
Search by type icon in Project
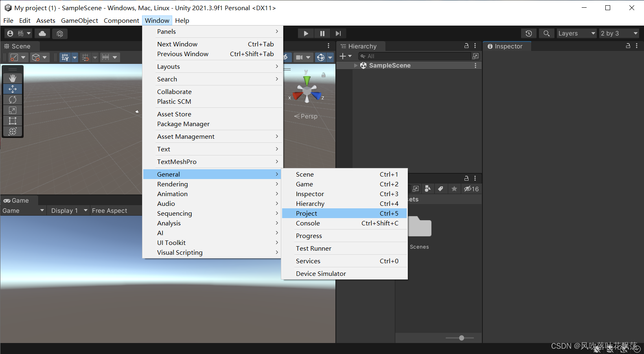(427, 189)
